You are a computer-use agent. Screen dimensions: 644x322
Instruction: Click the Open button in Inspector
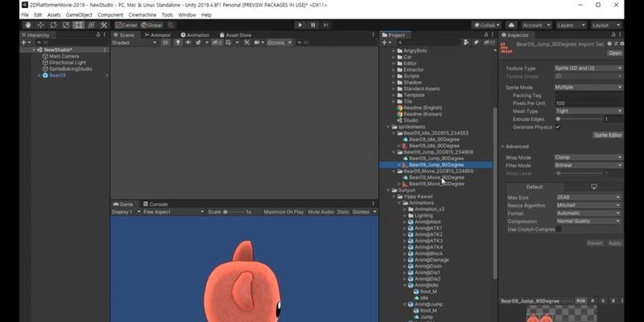pyautogui.click(x=615, y=53)
